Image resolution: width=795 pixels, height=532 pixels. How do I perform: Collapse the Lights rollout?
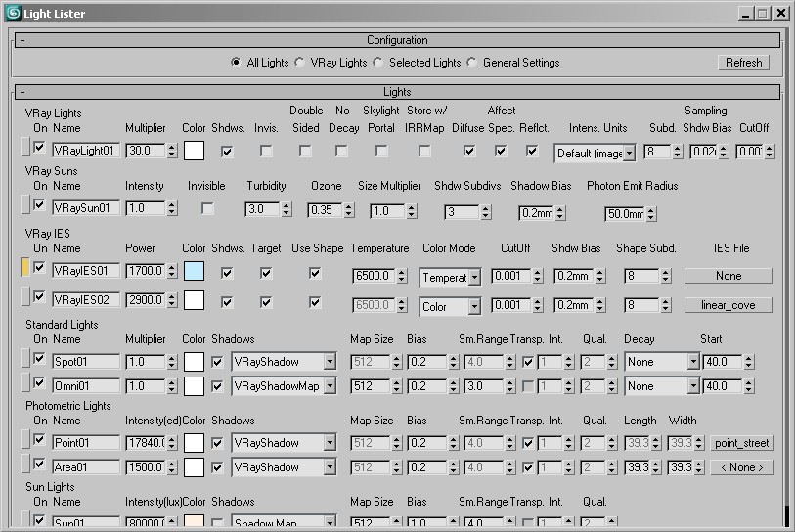pos(397,92)
